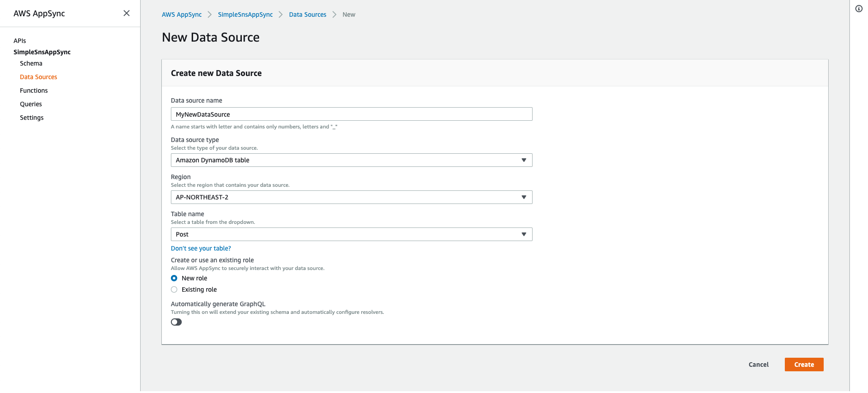This screenshot has width=868, height=393.
Task: Click the Don't see your table? link
Action: coord(201,248)
